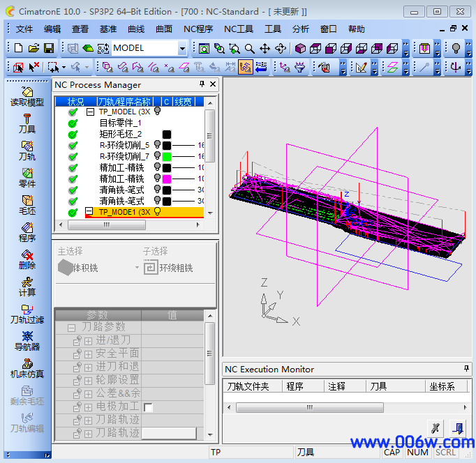The image size is (476, 463).
Task: Expand the 安全平面 parameter row
Action: 88,354
